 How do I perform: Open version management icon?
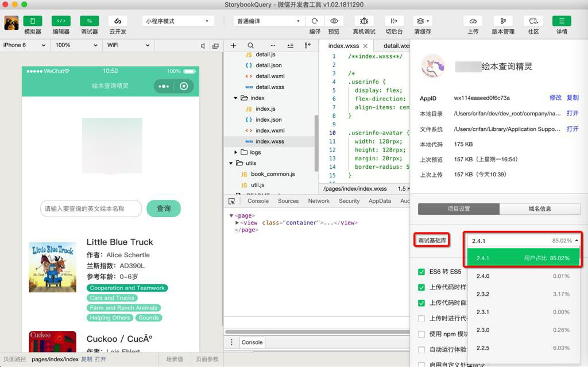point(503,21)
